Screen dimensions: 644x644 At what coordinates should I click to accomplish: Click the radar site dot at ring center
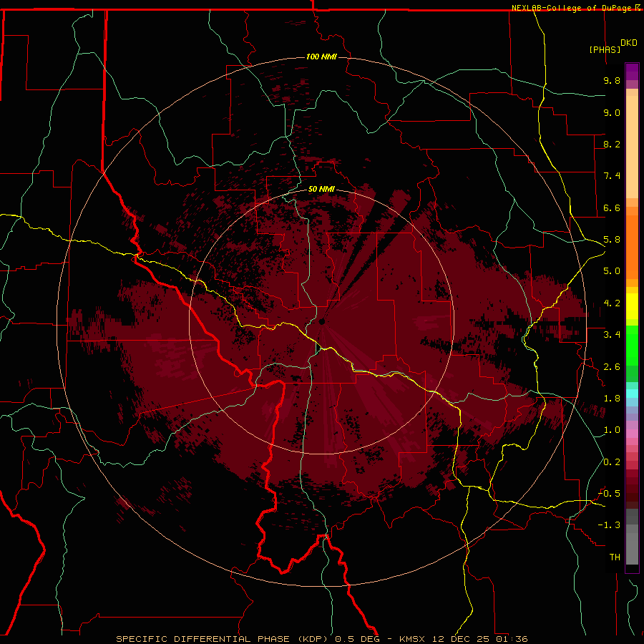322,321
